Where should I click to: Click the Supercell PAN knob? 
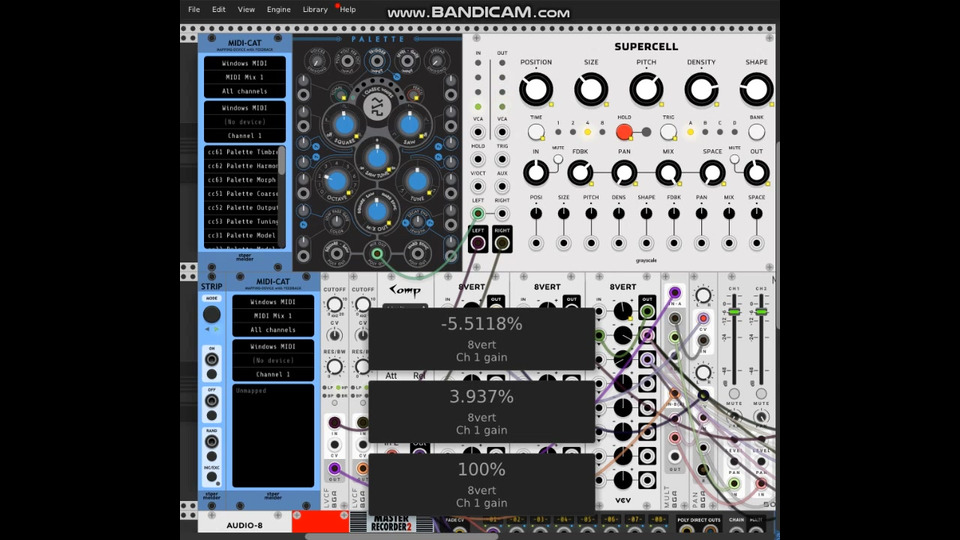(x=624, y=173)
